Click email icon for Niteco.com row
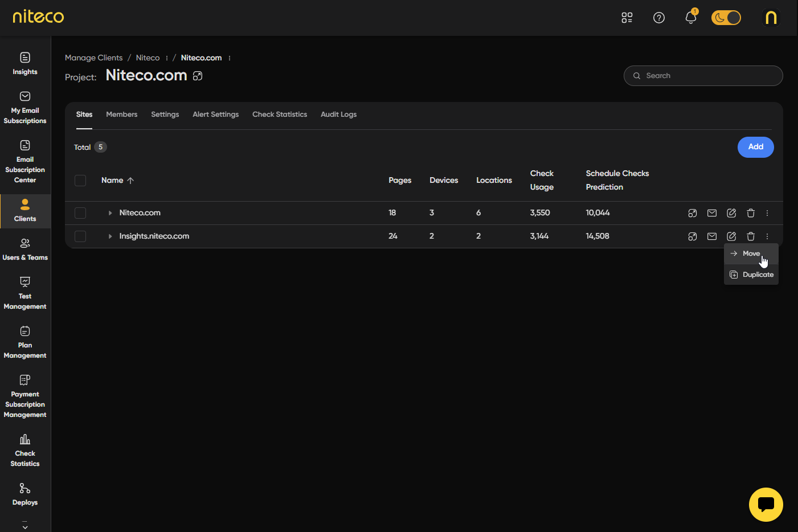Viewport: 798px width, 532px height. (x=712, y=213)
